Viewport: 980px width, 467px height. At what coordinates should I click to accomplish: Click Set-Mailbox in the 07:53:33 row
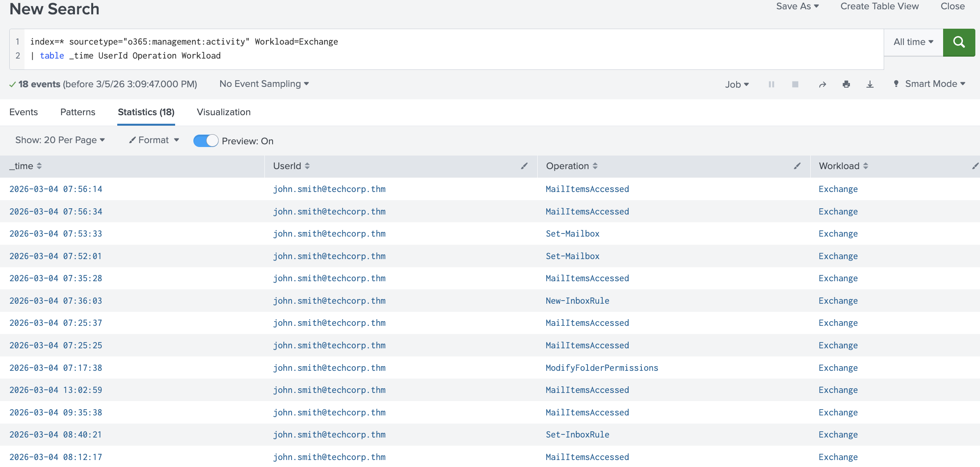pos(573,233)
